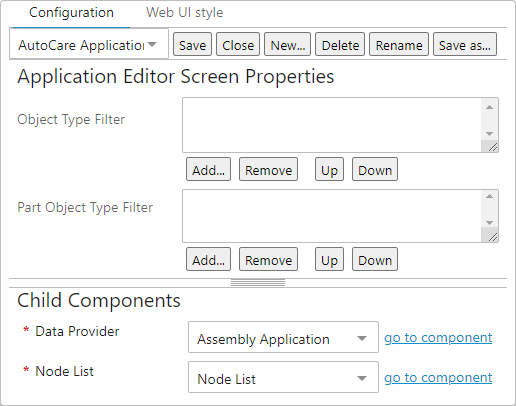Viewport: 516px width, 406px height.
Task: Click Remove under Part Object Type Filter
Action: (268, 259)
